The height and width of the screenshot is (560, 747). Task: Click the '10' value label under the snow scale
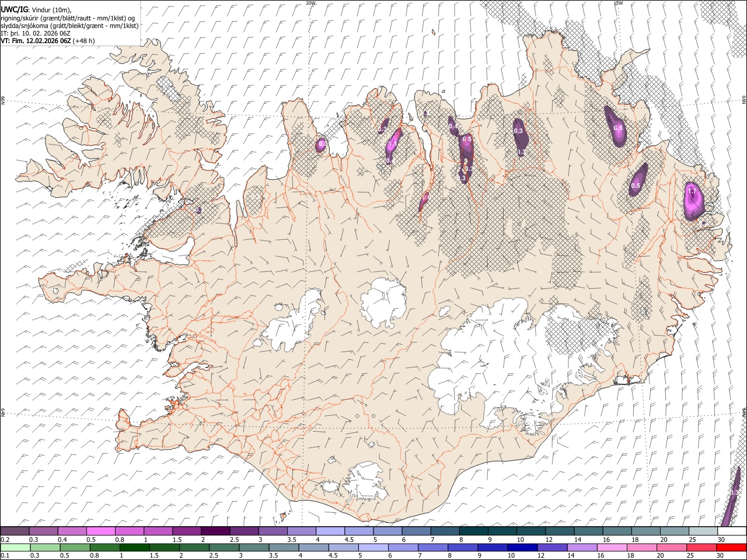tap(519, 540)
